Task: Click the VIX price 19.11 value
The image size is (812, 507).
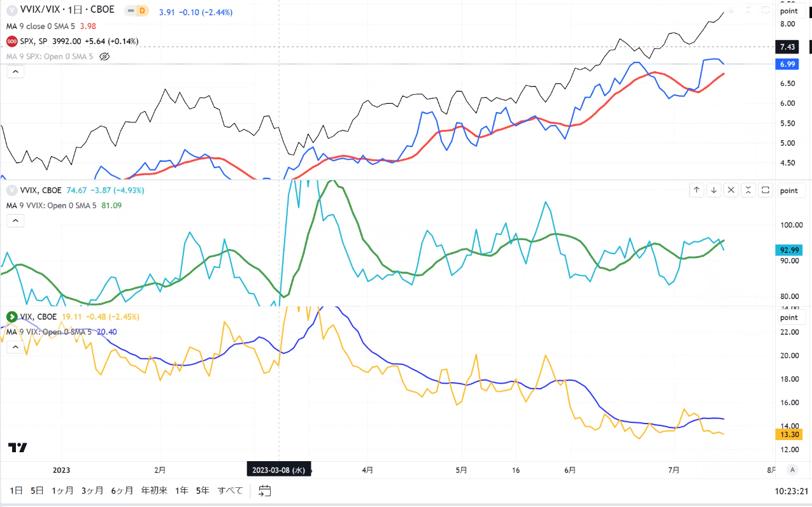Action: (x=71, y=317)
